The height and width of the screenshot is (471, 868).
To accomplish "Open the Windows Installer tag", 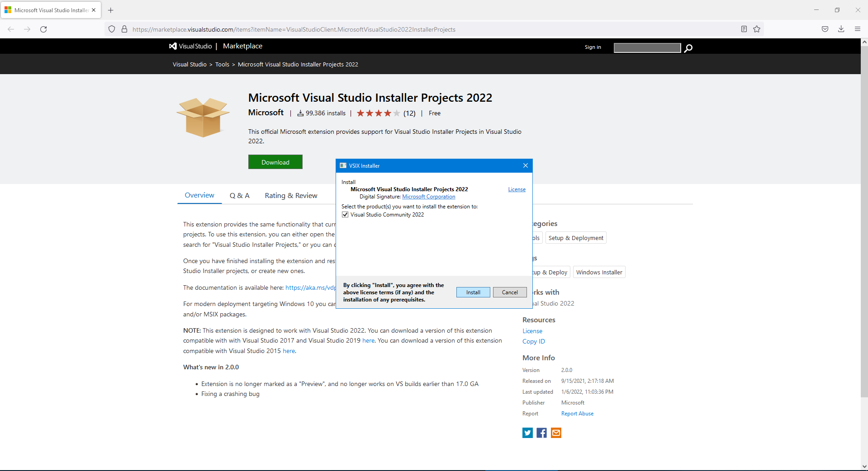I will click(x=599, y=272).
